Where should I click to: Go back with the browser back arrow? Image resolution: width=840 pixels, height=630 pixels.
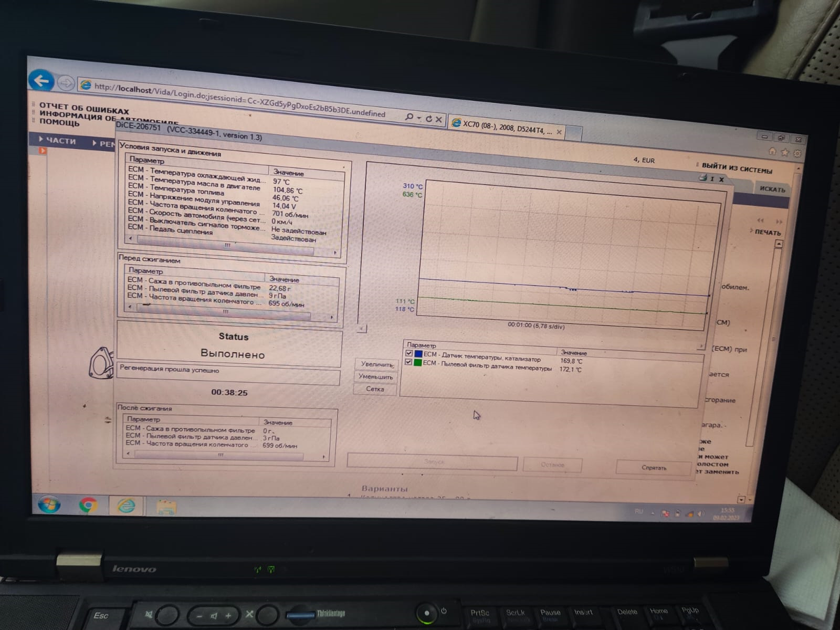(41, 80)
